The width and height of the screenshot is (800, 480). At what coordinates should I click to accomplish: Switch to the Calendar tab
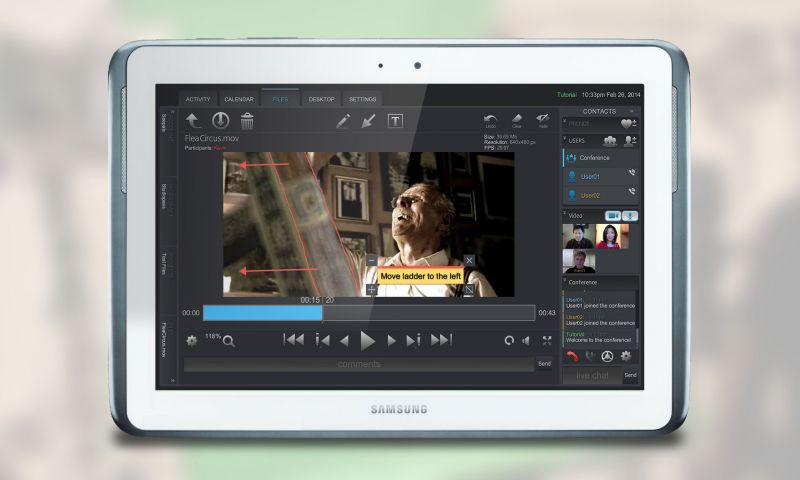point(239,99)
